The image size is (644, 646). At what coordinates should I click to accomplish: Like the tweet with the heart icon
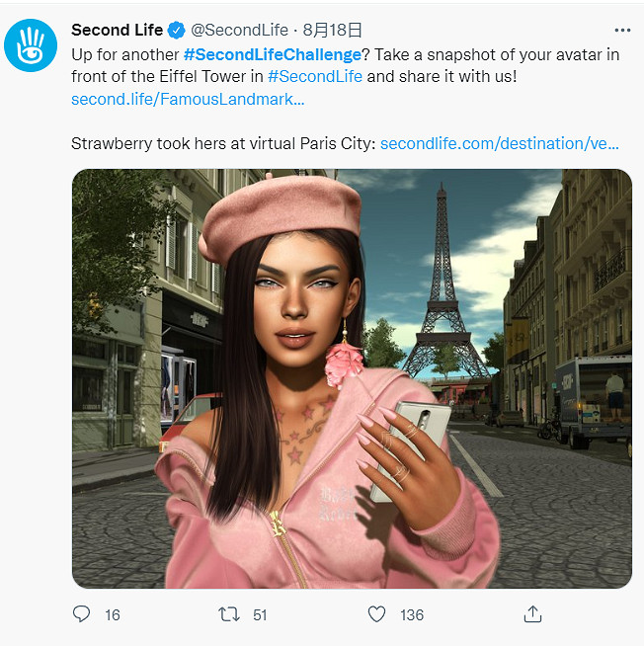click(376, 614)
